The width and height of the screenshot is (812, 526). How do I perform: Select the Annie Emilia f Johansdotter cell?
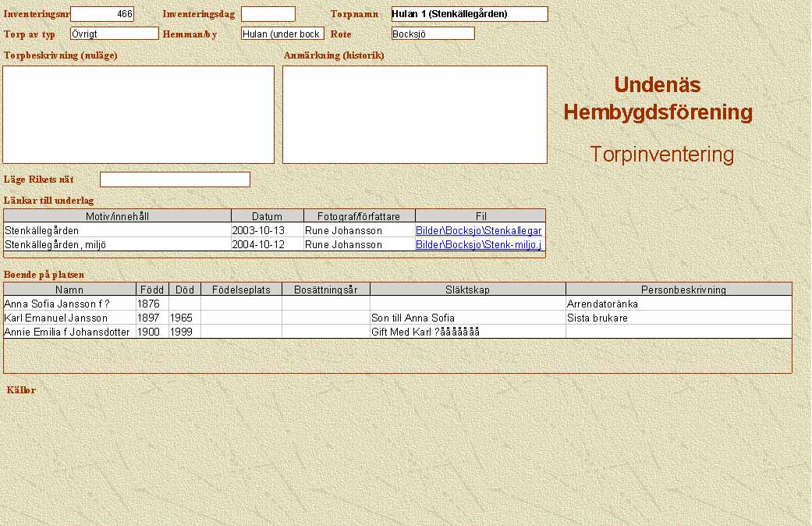coord(69,332)
